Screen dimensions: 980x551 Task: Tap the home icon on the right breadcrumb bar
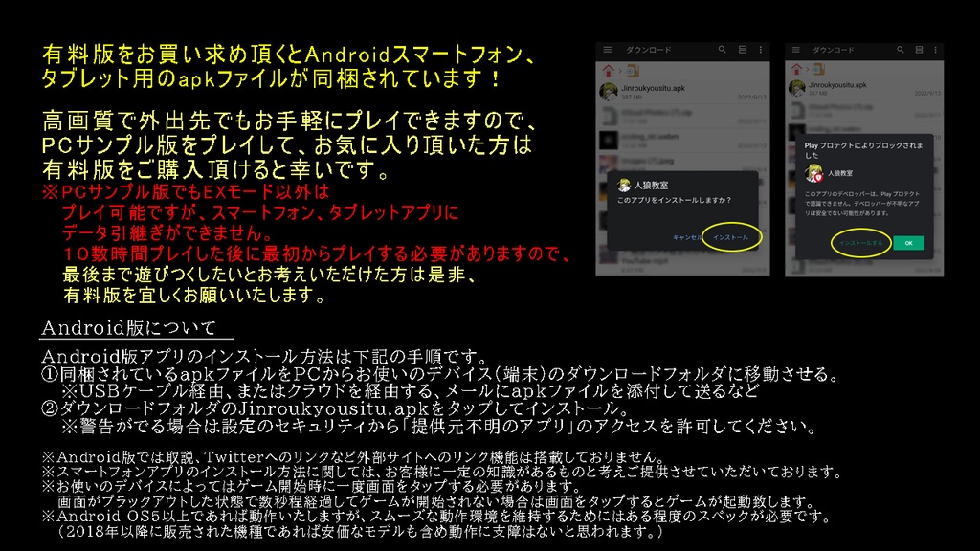(x=795, y=71)
